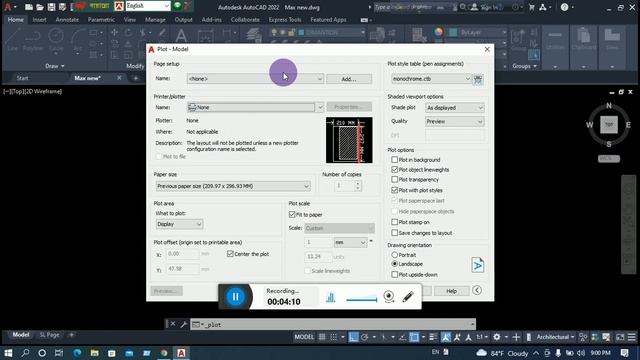Switch to the Start file tab
640x360 pixels.
point(22,78)
